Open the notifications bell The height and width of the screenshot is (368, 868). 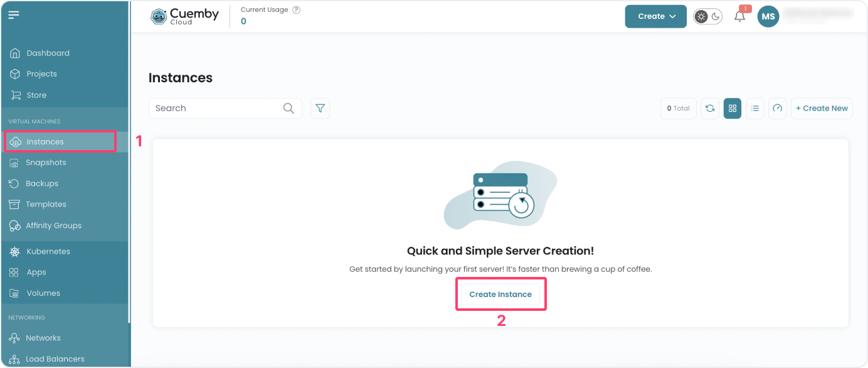739,16
